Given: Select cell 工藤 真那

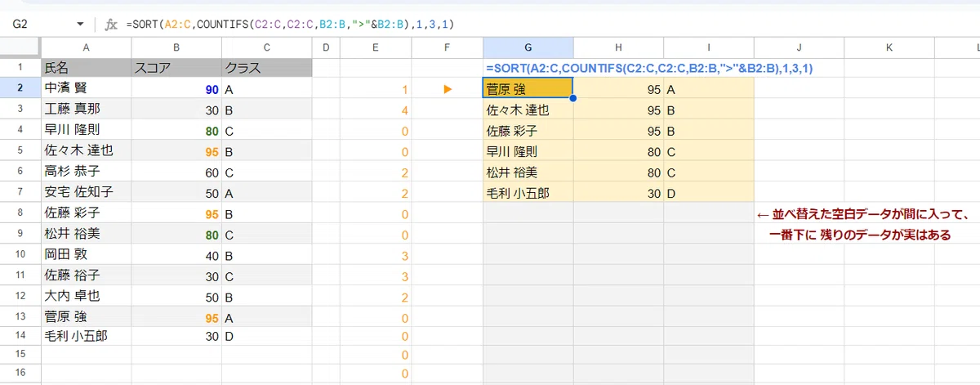Looking at the screenshot, I should pyautogui.click(x=86, y=109).
